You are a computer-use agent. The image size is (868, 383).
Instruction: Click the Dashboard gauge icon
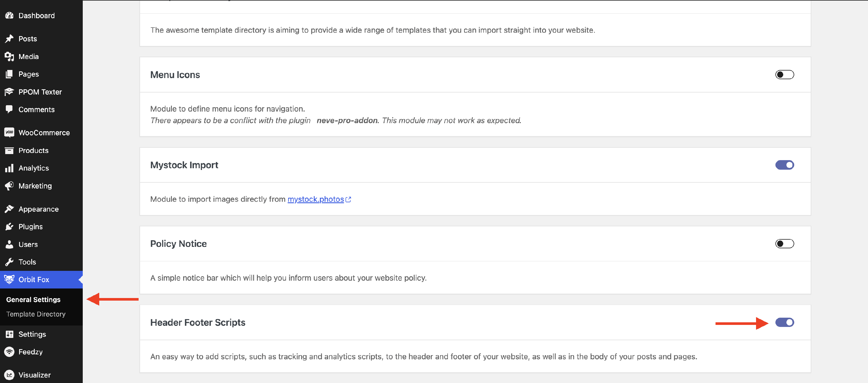(x=10, y=16)
